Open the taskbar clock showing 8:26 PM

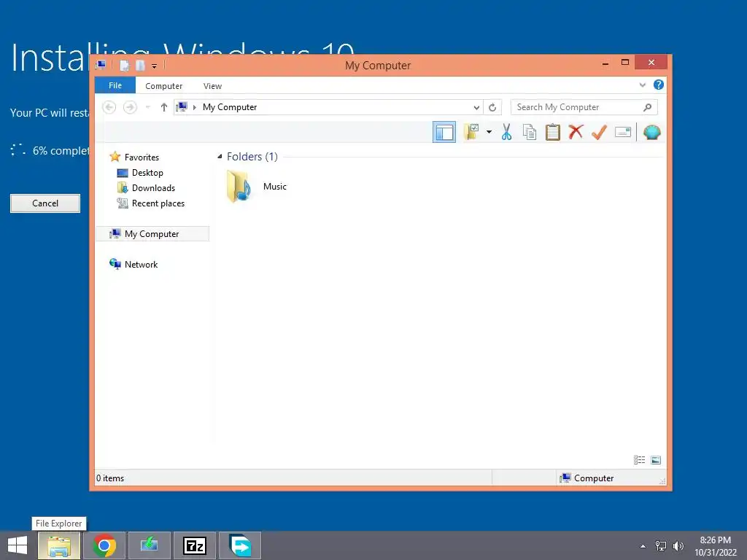tap(715, 546)
